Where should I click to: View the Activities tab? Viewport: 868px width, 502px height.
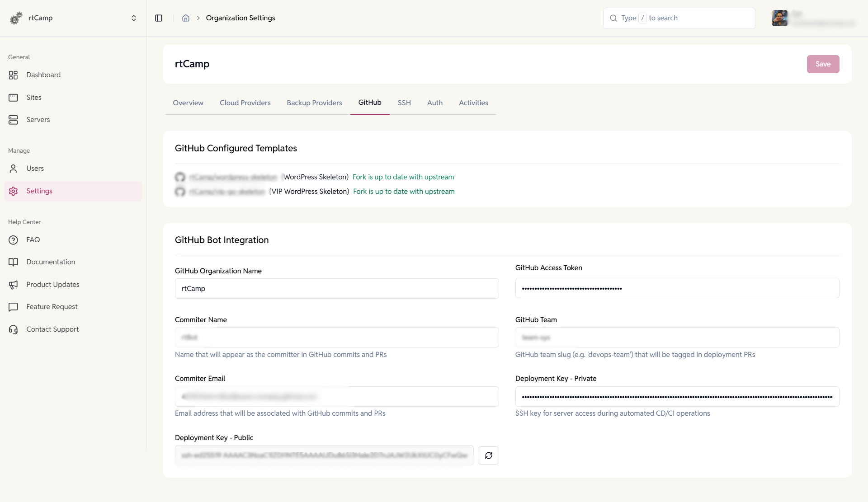473,103
